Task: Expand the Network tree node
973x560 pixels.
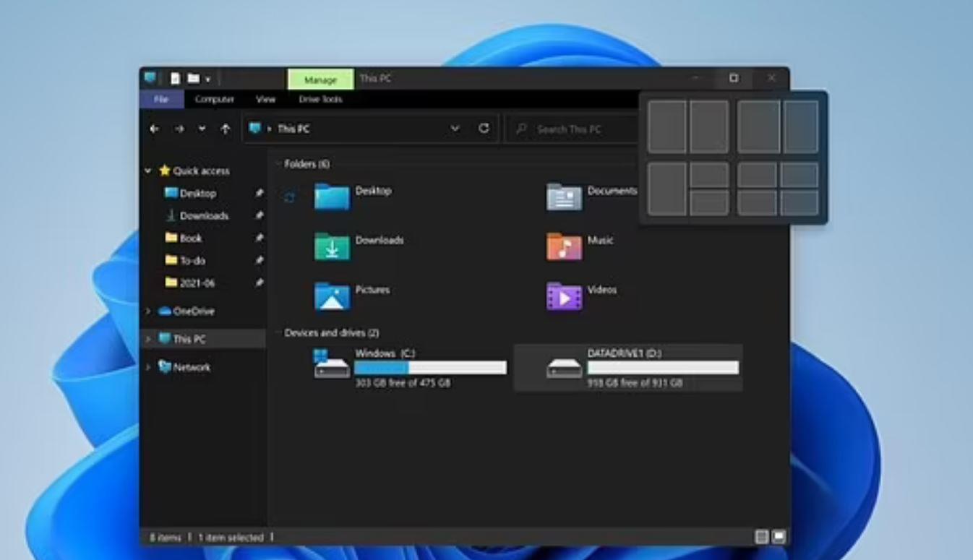Action: pos(148,368)
